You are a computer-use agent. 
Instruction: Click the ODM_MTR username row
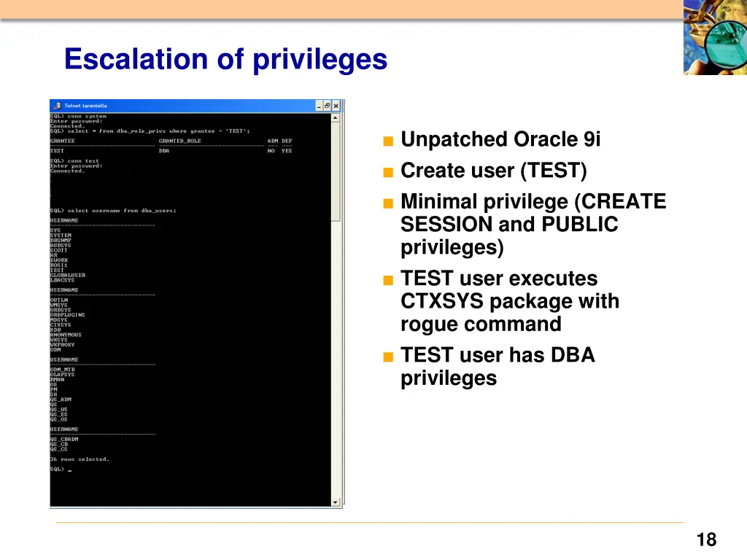click(63, 370)
